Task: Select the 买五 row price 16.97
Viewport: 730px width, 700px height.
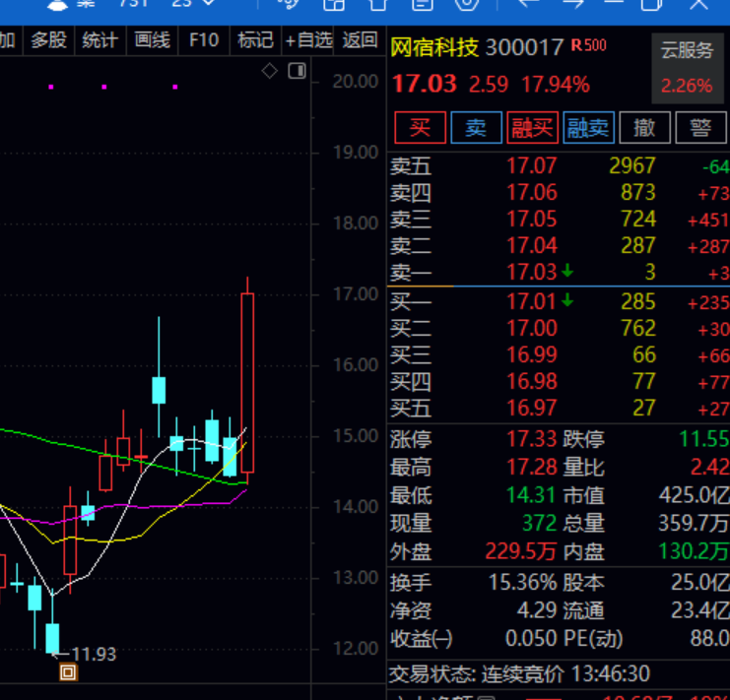Action: tap(532, 408)
